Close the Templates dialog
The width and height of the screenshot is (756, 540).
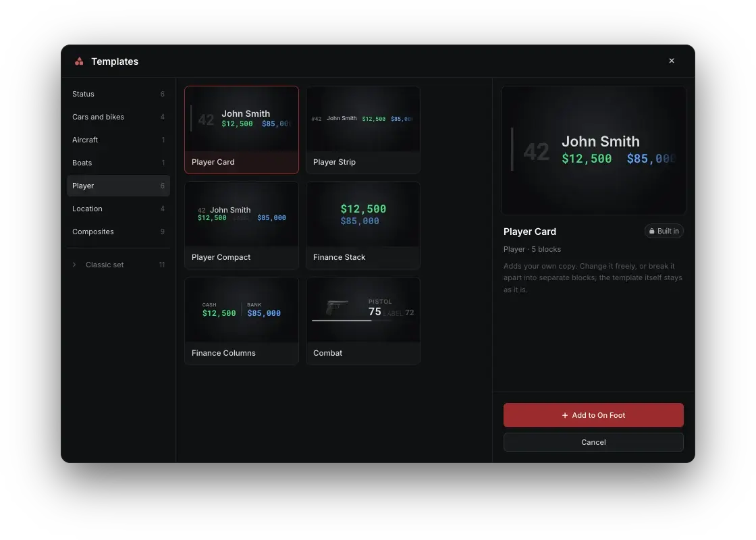[x=671, y=61]
